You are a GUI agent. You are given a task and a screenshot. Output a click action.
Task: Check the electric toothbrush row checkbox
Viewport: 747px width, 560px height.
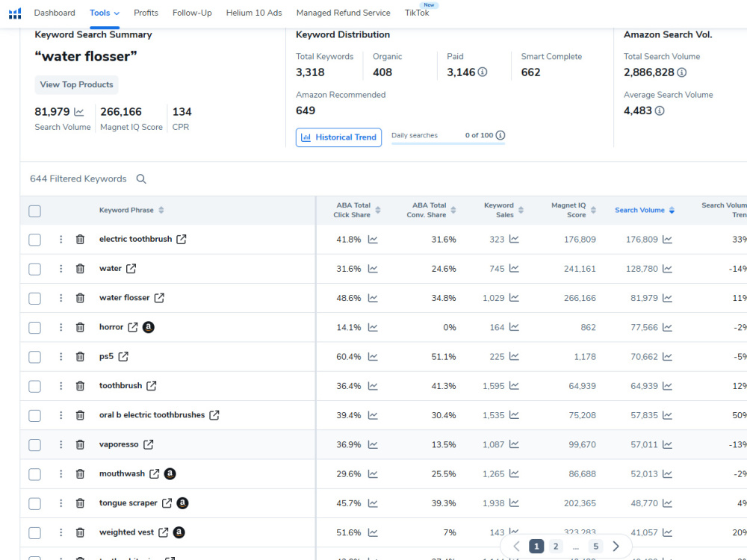(x=35, y=240)
